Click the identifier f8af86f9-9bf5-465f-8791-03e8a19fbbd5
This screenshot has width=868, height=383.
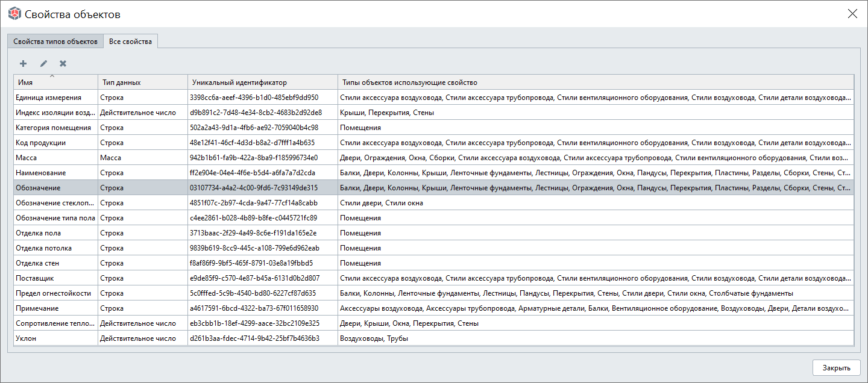point(251,263)
